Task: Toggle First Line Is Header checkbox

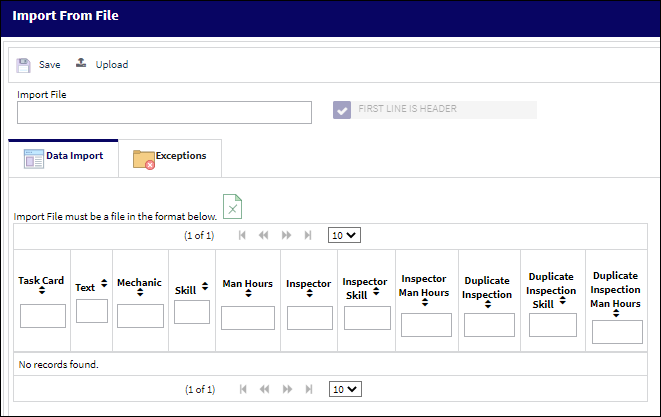Action: 342,110
